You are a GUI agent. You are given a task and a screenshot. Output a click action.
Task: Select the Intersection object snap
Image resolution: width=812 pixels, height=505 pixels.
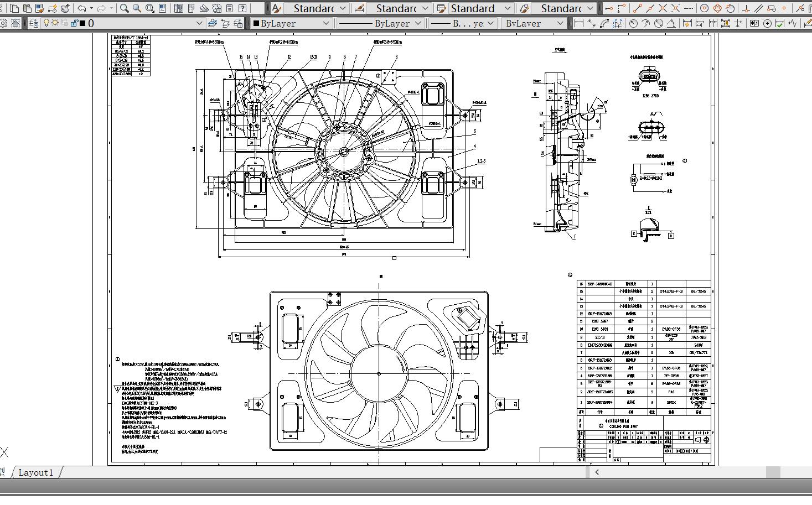coord(663,8)
